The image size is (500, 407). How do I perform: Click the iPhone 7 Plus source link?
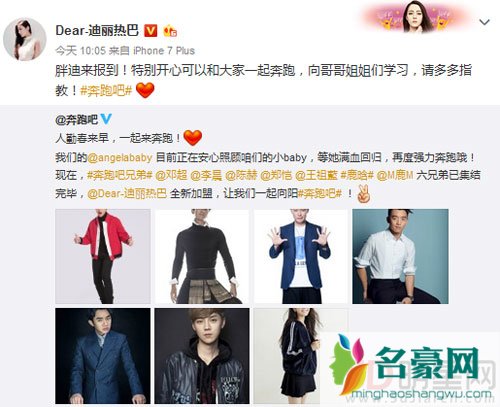coord(164,51)
